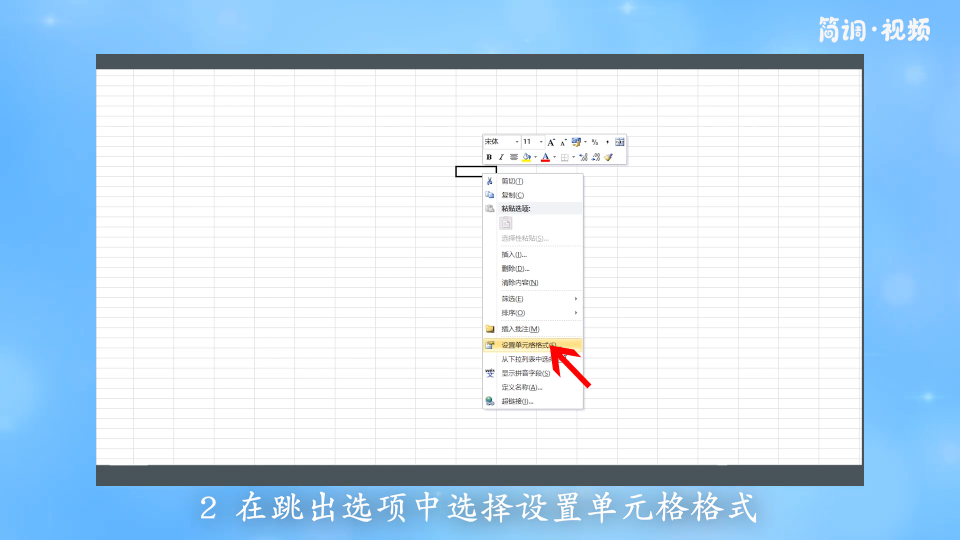Apply percent style format
Viewport: 960px width, 540px height.
595,142
